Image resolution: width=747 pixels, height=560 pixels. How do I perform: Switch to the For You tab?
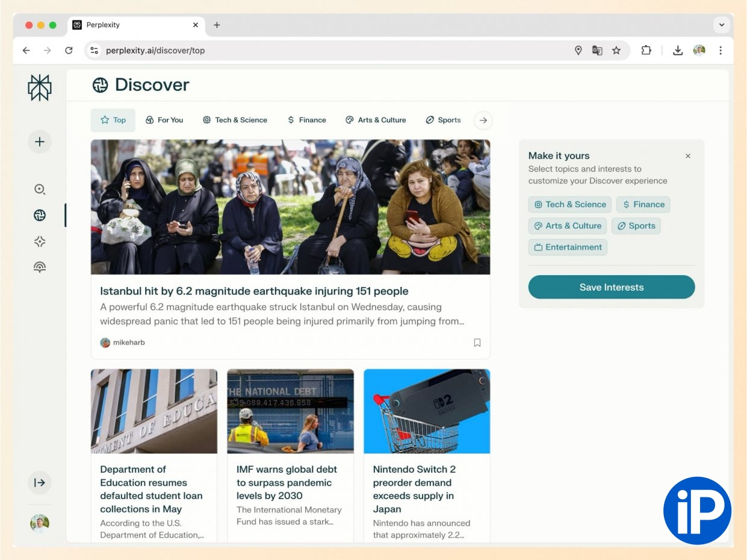click(x=164, y=120)
